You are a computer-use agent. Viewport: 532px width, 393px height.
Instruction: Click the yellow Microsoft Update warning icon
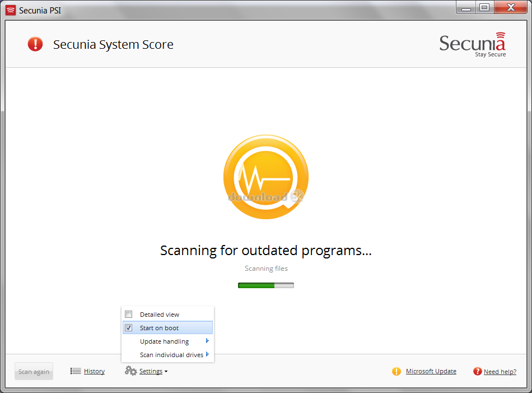[x=396, y=371]
